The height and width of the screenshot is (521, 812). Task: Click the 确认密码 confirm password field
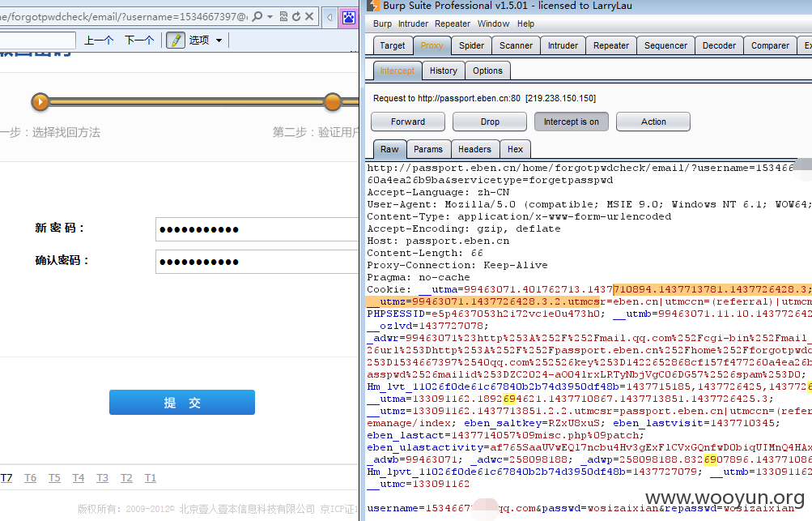pos(257,261)
